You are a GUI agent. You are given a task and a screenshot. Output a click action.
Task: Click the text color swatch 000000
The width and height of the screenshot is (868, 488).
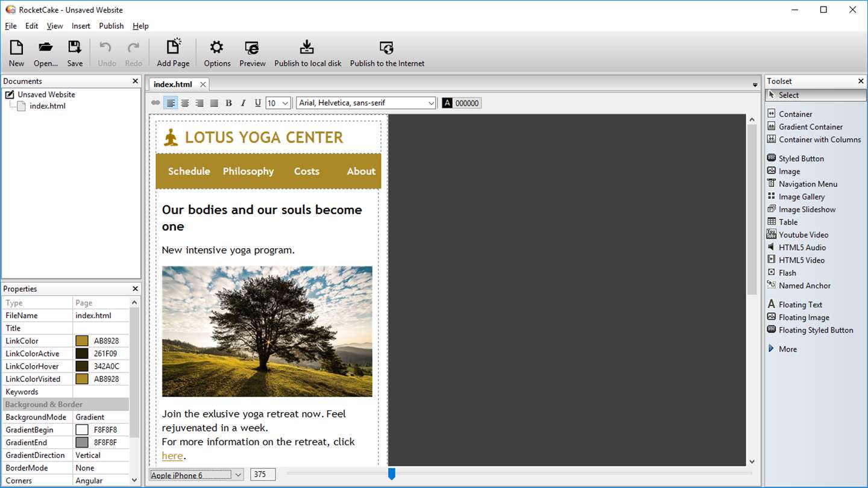click(462, 103)
